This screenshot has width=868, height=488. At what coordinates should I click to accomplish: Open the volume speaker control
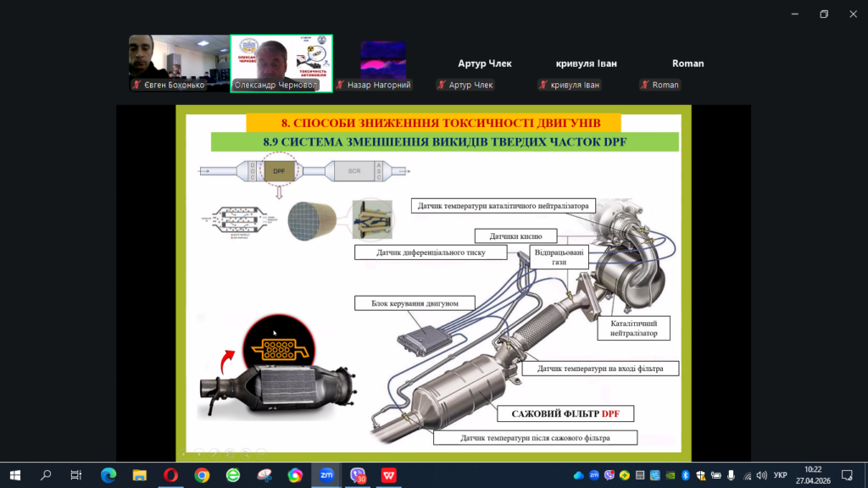[762, 475]
